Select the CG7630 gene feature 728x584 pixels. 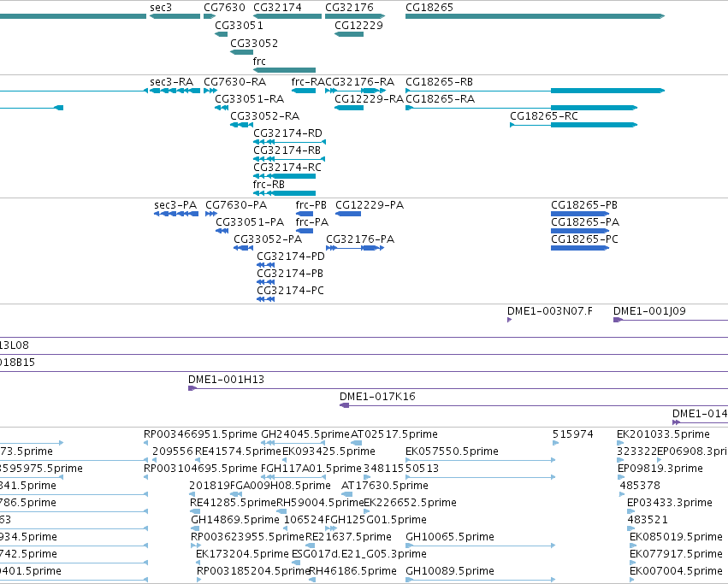210,16
